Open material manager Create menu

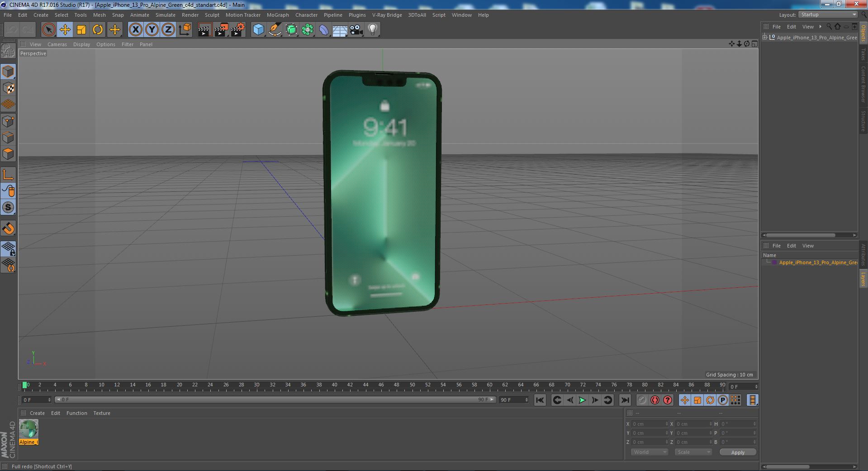tap(37, 413)
